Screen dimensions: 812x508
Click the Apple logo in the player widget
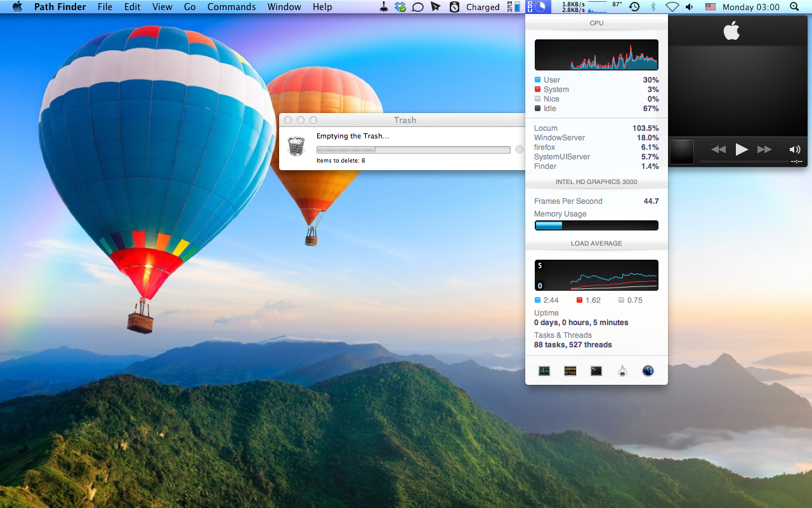(731, 30)
